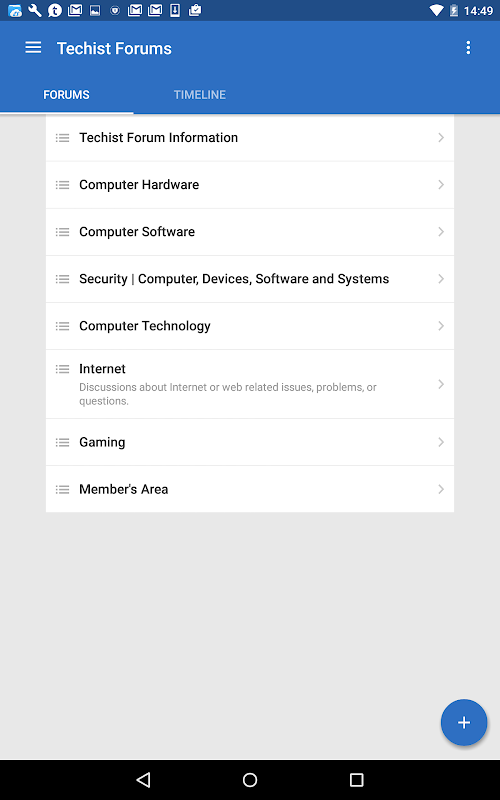Open the three-dot overflow menu
The width and height of the screenshot is (500, 800).
468,48
